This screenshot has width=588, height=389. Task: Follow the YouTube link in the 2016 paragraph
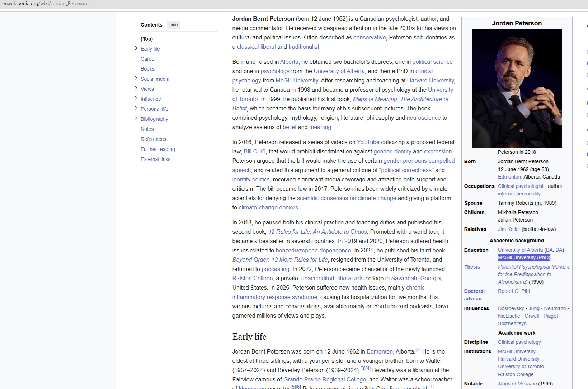368,142
